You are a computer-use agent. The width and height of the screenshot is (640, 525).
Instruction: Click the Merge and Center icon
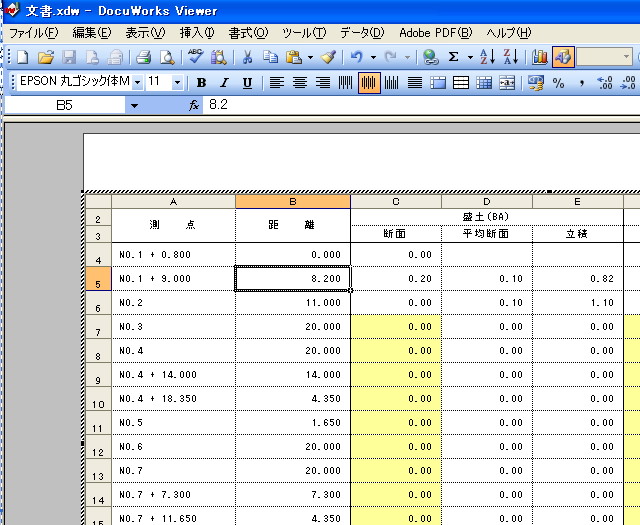[x=507, y=83]
